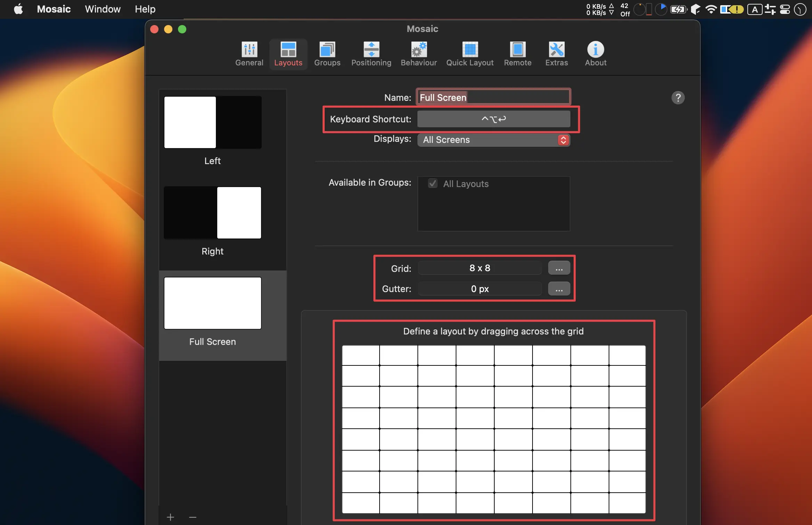Click the Gutter ellipsis button
The height and width of the screenshot is (525, 812).
pyautogui.click(x=559, y=289)
